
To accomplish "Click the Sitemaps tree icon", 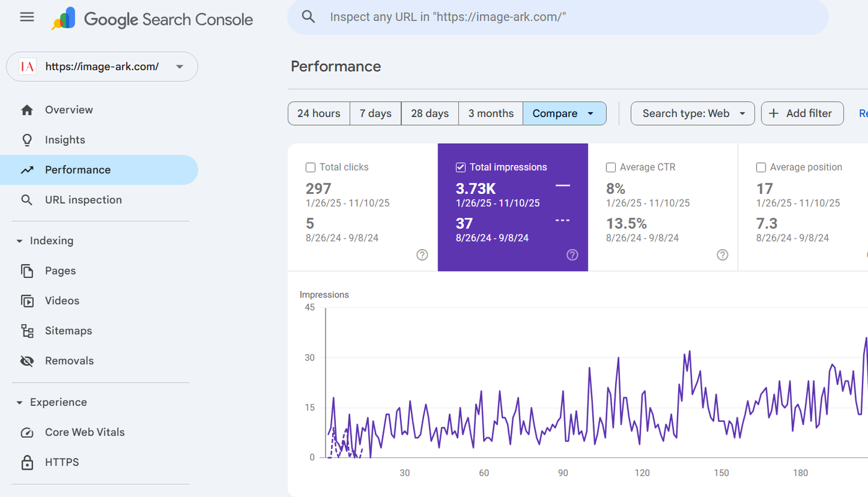I will 27,331.
